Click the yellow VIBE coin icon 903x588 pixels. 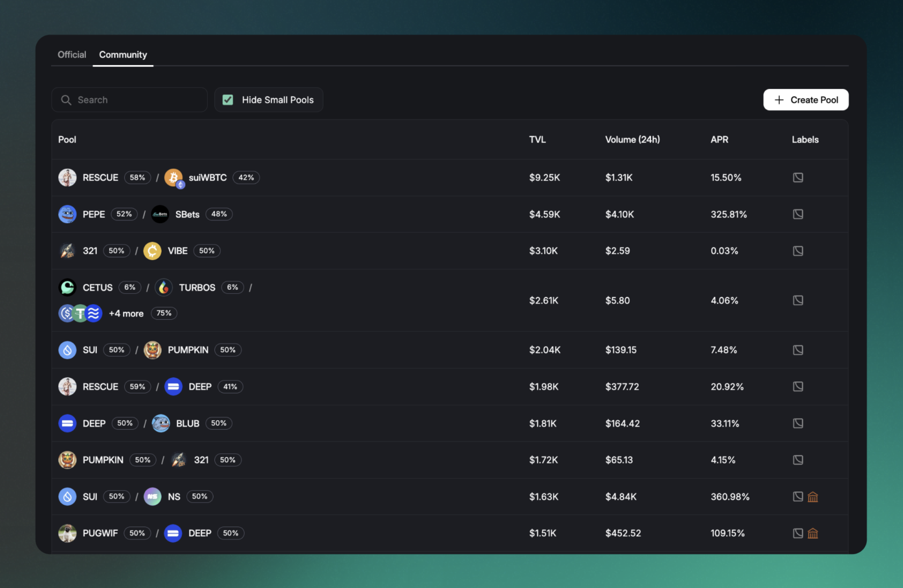pyautogui.click(x=152, y=251)
